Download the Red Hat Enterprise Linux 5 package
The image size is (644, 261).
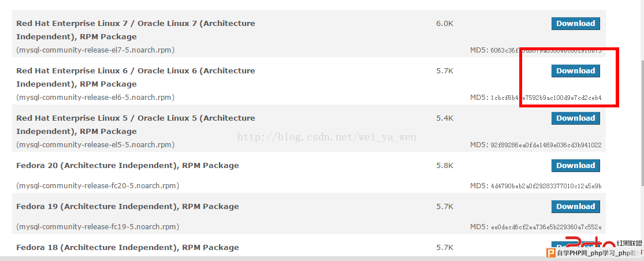pos(575,118)
